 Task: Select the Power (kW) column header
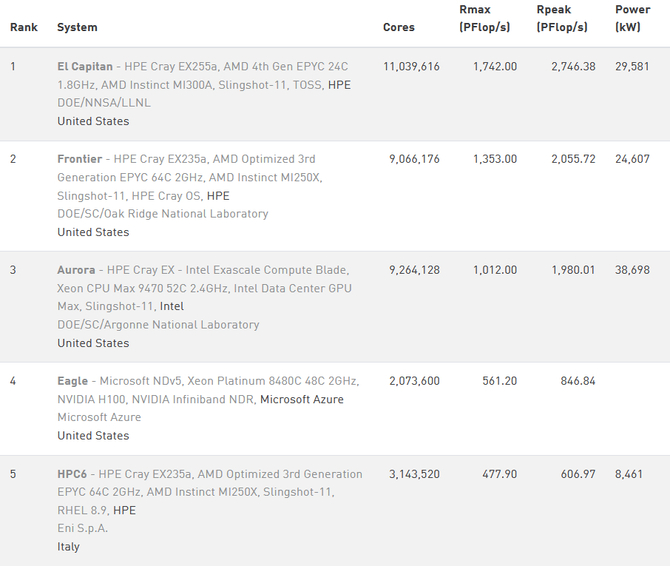tap(632, 18)
